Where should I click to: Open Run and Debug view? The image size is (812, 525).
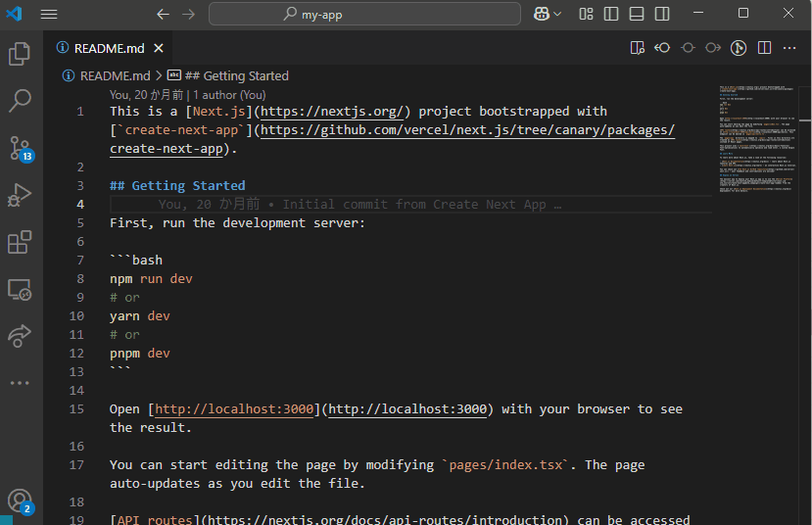pos(20,195)
